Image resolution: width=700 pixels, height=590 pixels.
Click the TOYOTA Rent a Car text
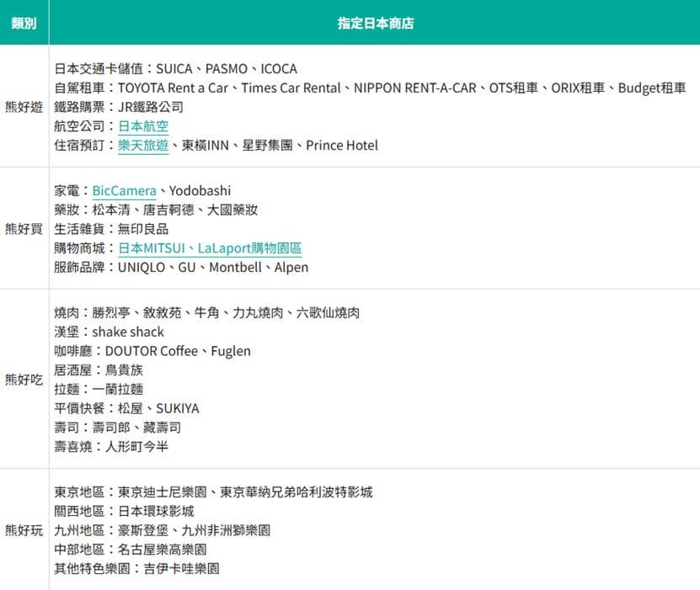pos(173,88)
